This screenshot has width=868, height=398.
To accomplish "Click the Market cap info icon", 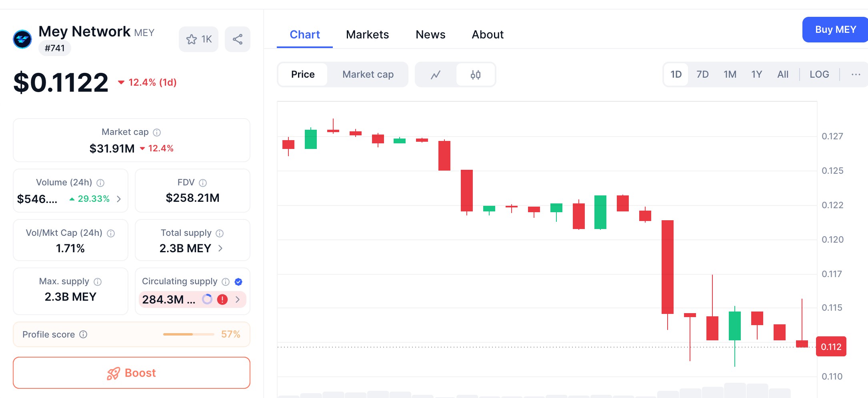I will (x=157, y=132).
